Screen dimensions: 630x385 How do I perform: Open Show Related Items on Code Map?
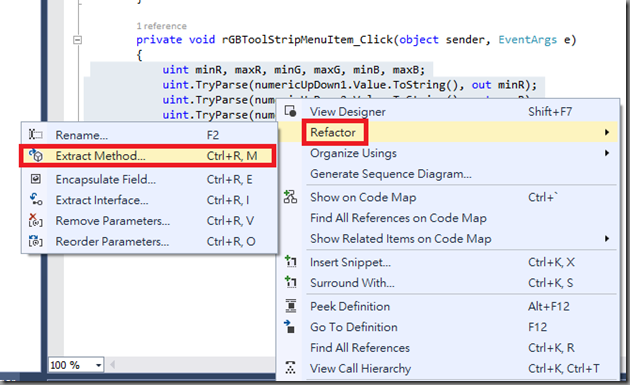point(448,239)
